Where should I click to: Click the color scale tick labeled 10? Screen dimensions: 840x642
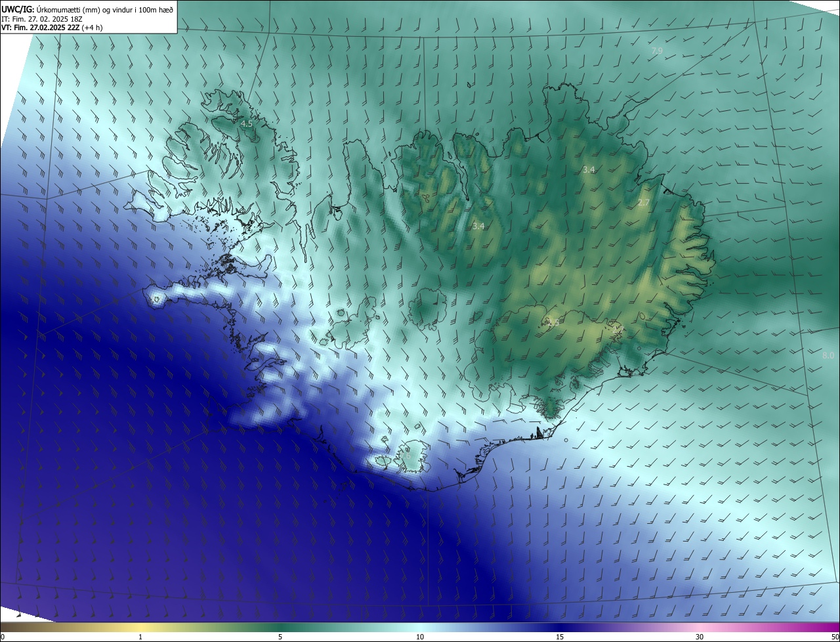pyautogui.click(x=420, y=637)
